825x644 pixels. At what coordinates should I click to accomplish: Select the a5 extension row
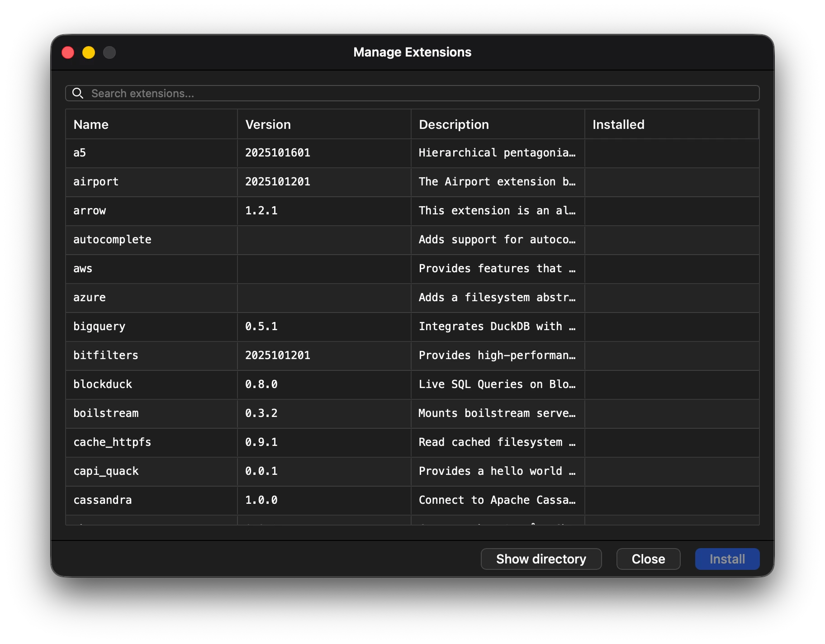click(80, 153)
